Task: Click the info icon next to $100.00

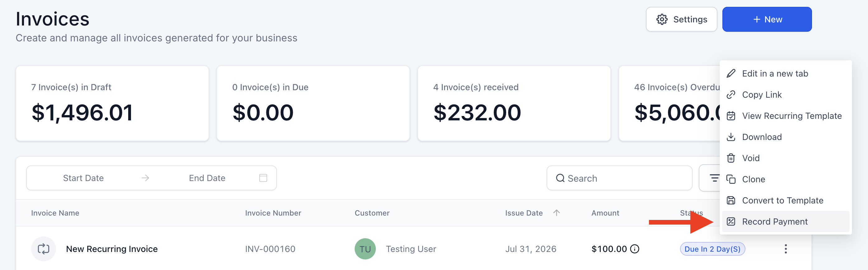Action: 634,249
